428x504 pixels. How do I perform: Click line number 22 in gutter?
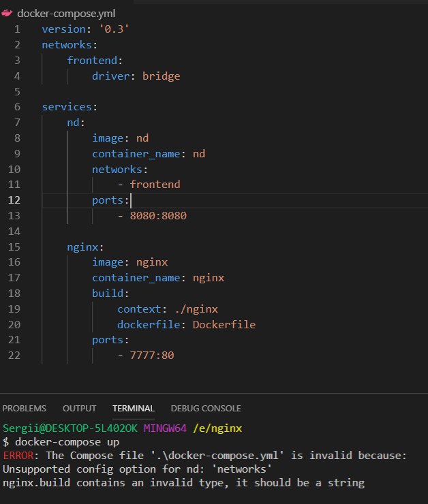pyautogui.click(x=14, y=355)
